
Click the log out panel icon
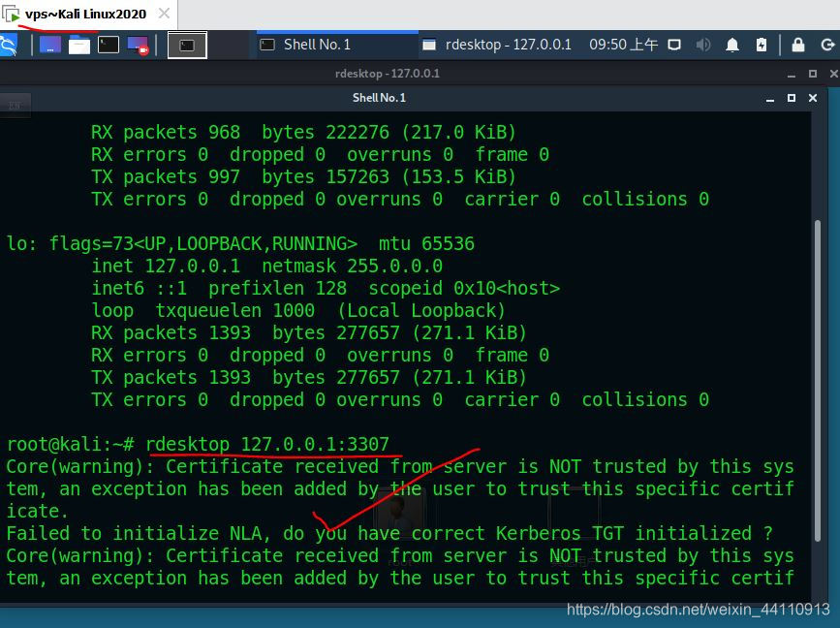[x=827, y=45]
